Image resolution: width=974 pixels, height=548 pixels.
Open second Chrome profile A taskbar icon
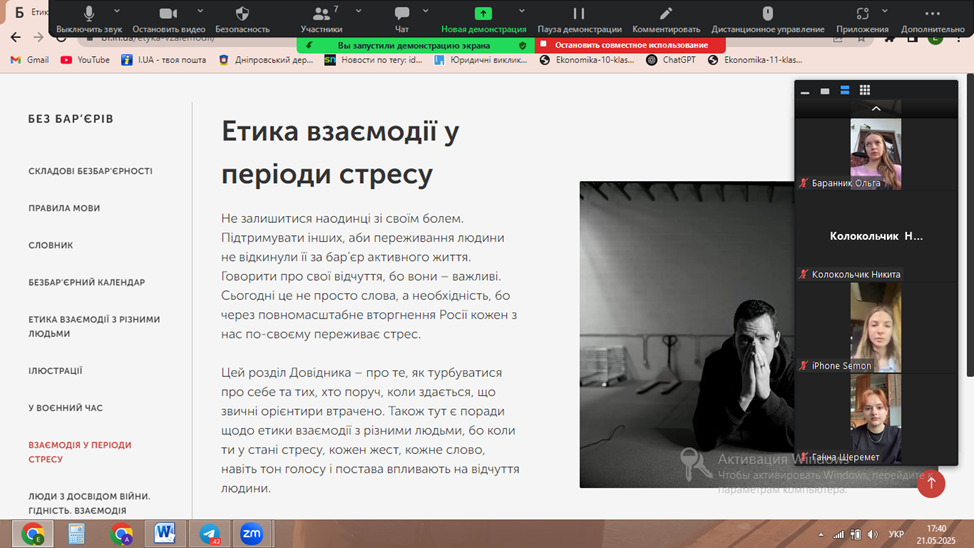tap(121, 534)
